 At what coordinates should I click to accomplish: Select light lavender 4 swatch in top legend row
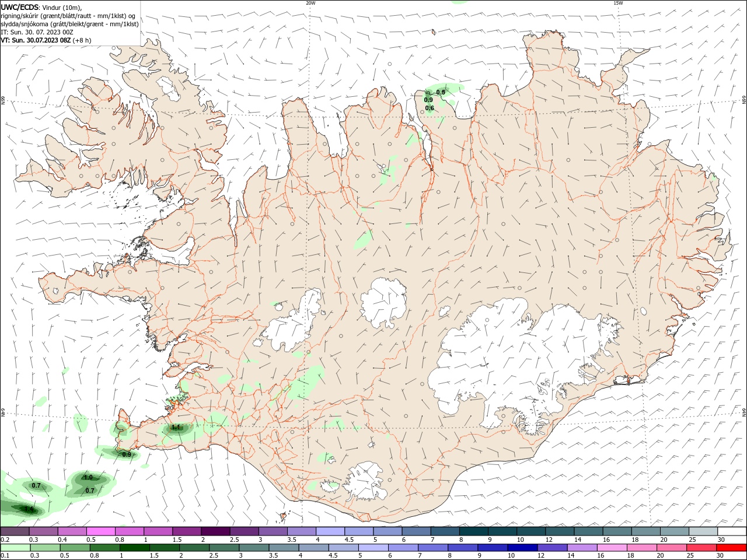[x=330, y=531]
